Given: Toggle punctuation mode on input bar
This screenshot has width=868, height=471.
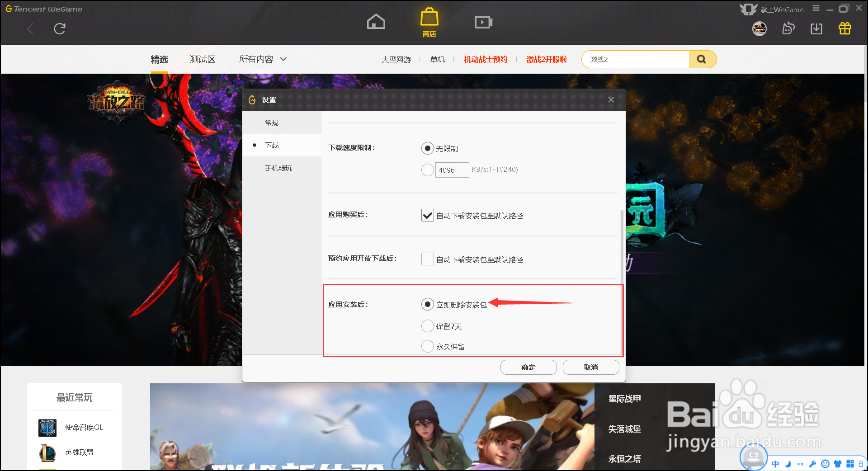Looking at the screenshot, I should point(800,464).
